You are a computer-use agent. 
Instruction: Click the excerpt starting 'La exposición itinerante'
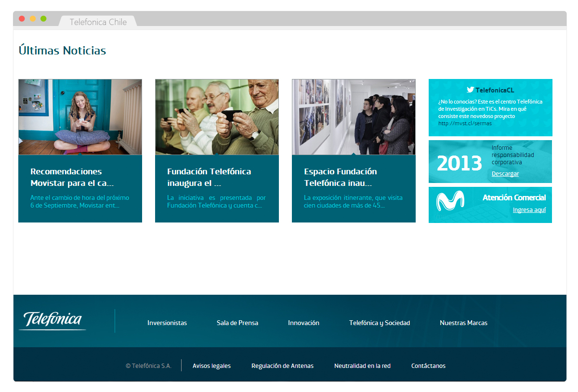(x=353, y=202)
